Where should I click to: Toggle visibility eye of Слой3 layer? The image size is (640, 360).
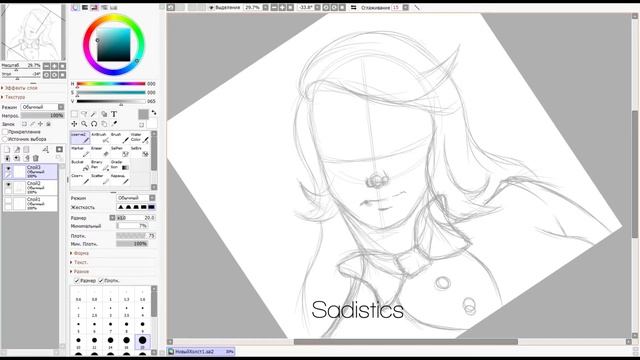(x=8, y=168)
